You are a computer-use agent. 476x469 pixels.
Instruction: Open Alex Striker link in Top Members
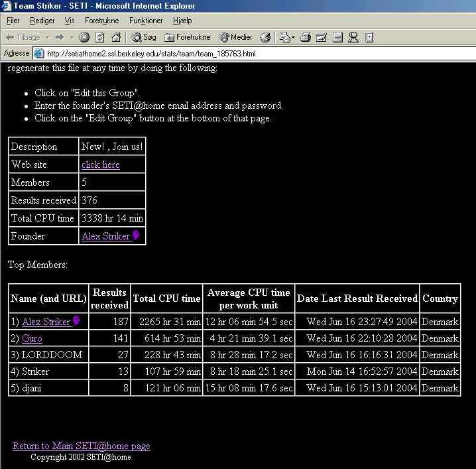(46, 322)
